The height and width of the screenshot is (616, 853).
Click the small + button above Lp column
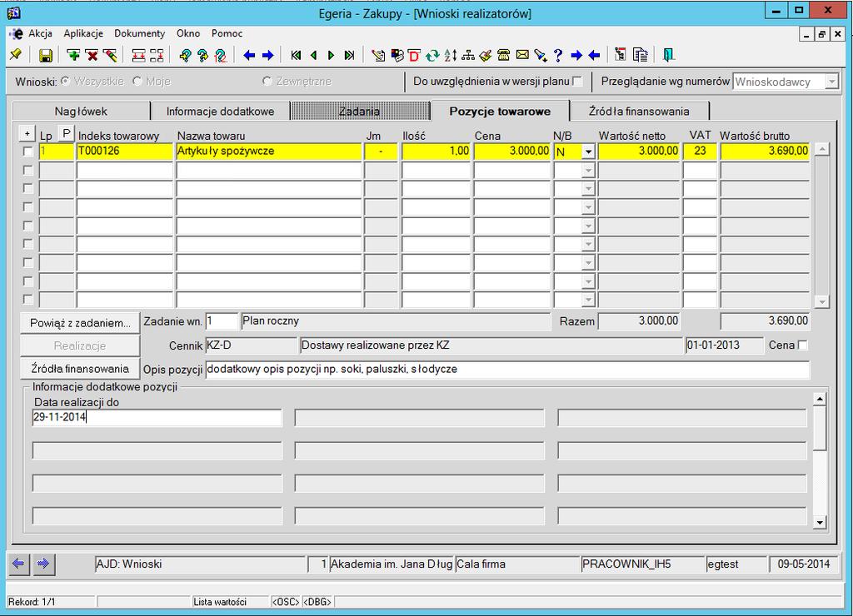[27, 133]
